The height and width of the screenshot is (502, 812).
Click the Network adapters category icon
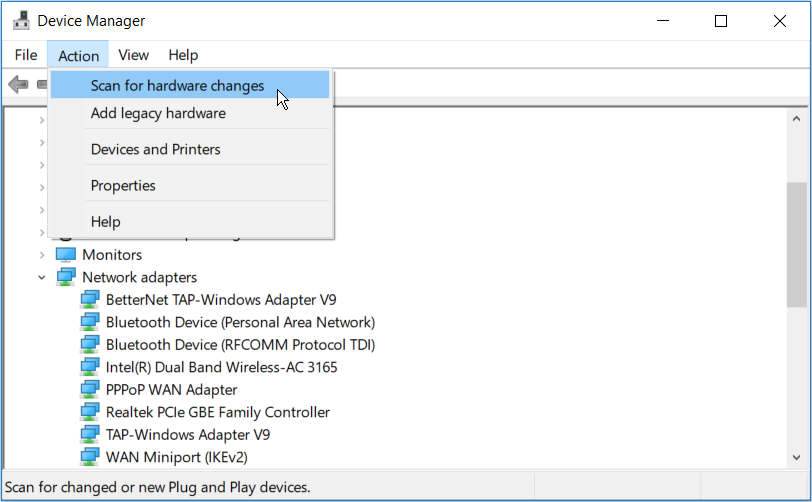click(66, 277)
